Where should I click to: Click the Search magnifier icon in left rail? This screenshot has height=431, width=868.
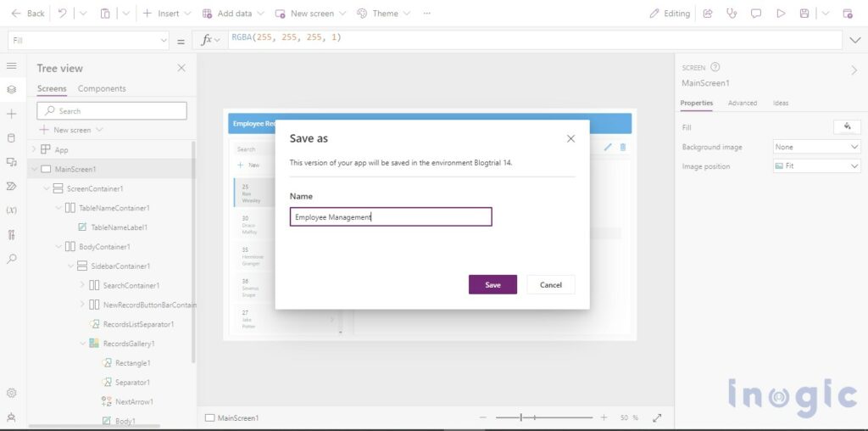tap(11, 259)
